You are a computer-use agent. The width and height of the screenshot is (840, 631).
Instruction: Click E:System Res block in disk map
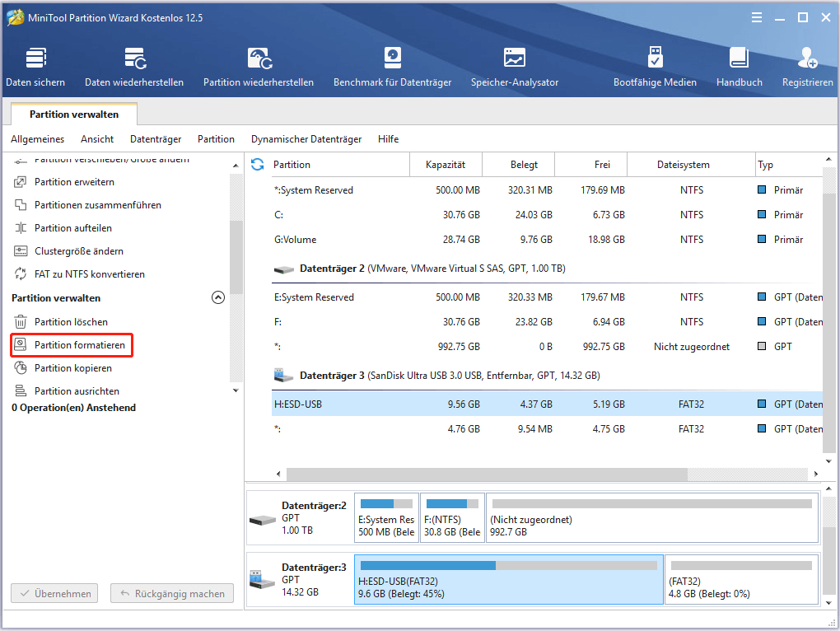pyautogui.click(x=386, y=517)
